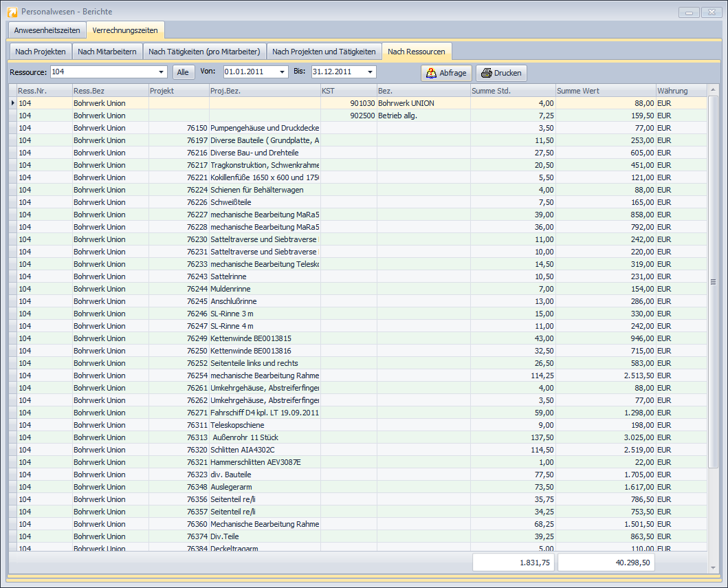This screenshot has height=588, width=728.
Task: Sort by Ress.Nr. column header
Action: [x=45, y=91]
